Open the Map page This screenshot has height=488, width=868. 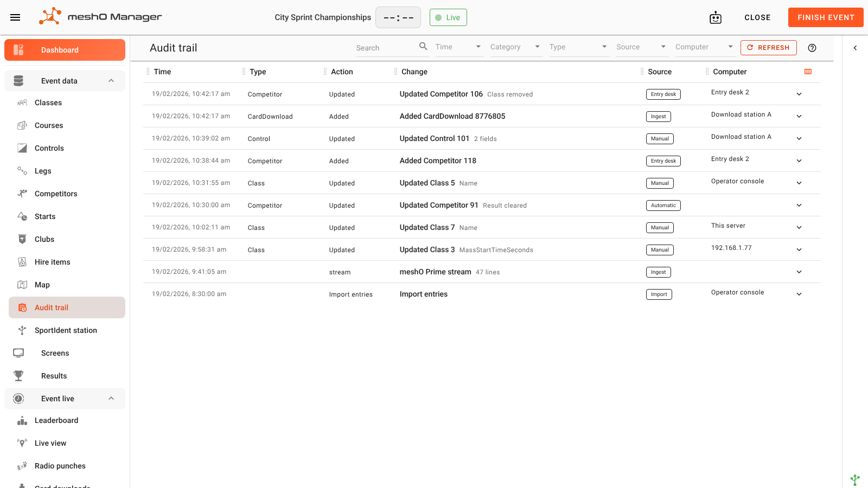[x=67, y=285]
